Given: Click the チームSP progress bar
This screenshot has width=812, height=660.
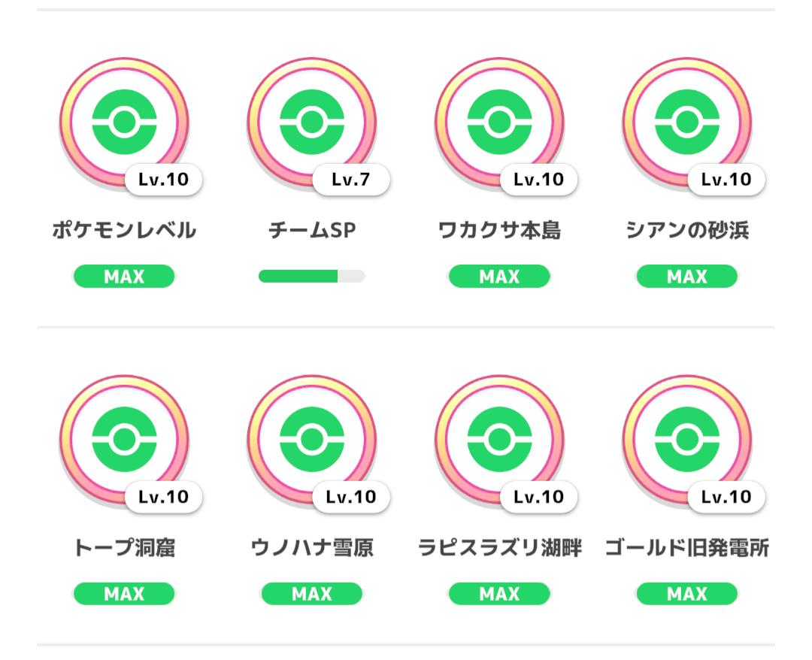Looking at the screenshot, I should pos(312,277).
